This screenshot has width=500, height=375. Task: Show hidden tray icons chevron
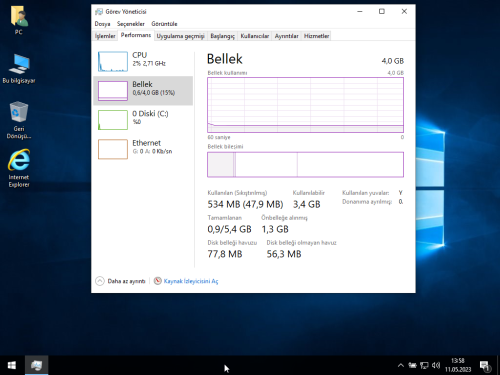(401, 366)
